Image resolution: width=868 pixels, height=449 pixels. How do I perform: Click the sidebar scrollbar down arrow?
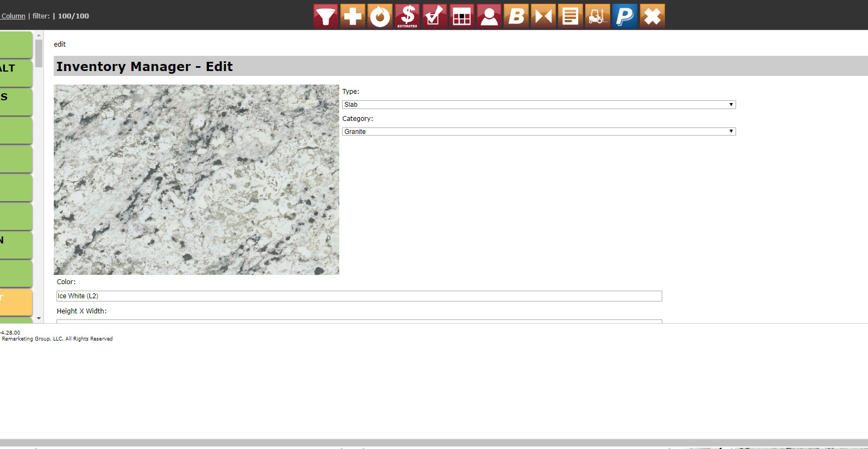click(x=39, y=318)
